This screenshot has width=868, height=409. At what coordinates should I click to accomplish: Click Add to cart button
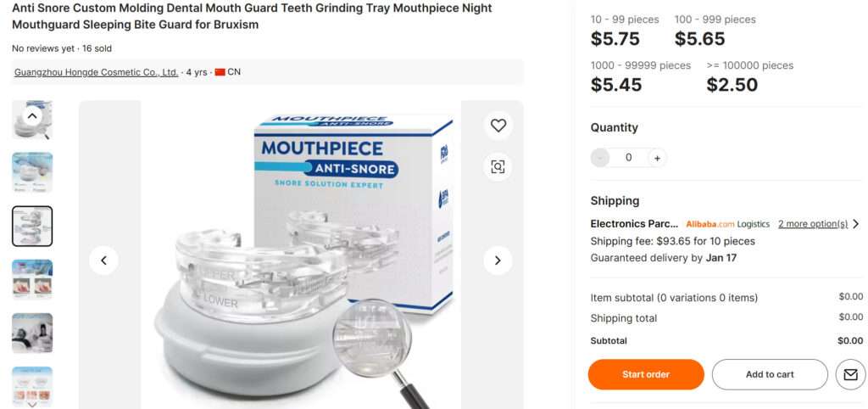[770, 374]
